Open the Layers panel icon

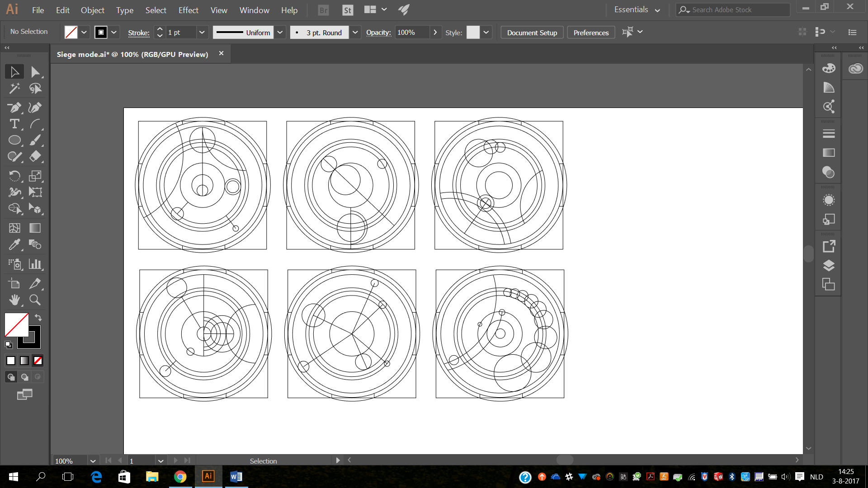coord(828,266)
